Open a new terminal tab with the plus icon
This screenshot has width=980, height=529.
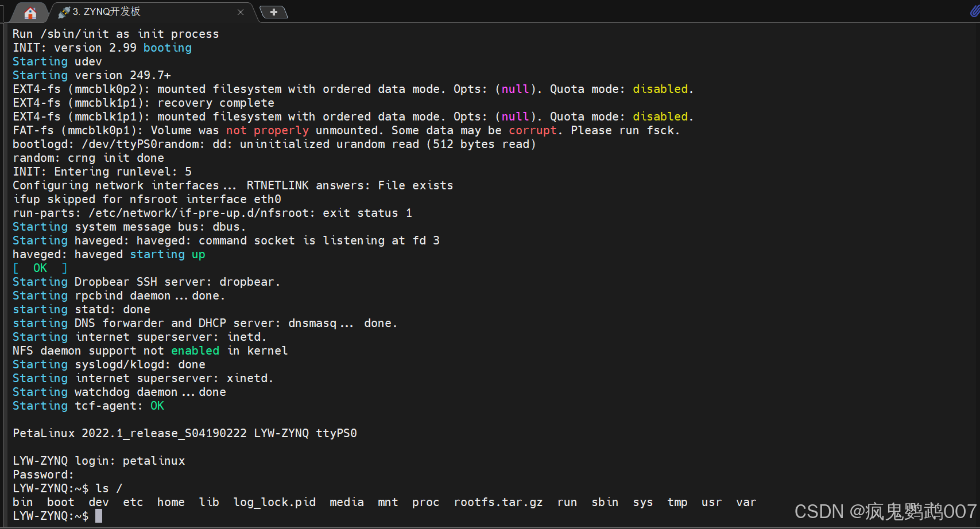(273, 12)
